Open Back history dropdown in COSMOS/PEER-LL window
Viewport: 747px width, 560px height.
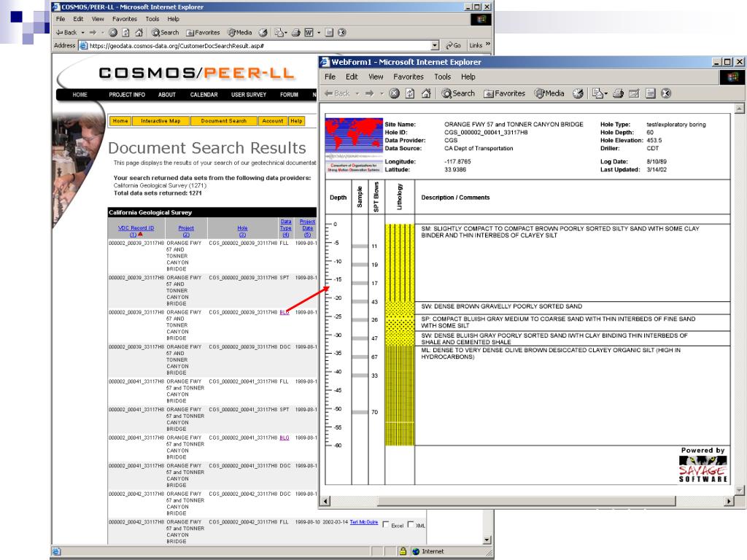82,32
